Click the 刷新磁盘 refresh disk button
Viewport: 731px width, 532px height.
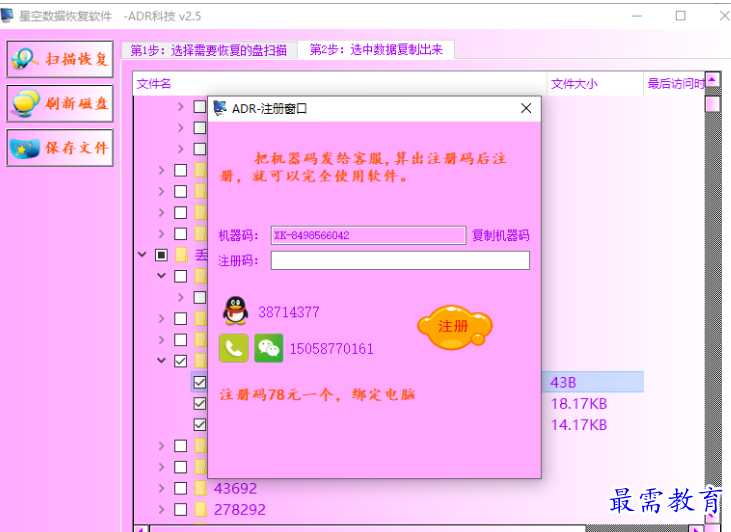(x=60, y=103)
